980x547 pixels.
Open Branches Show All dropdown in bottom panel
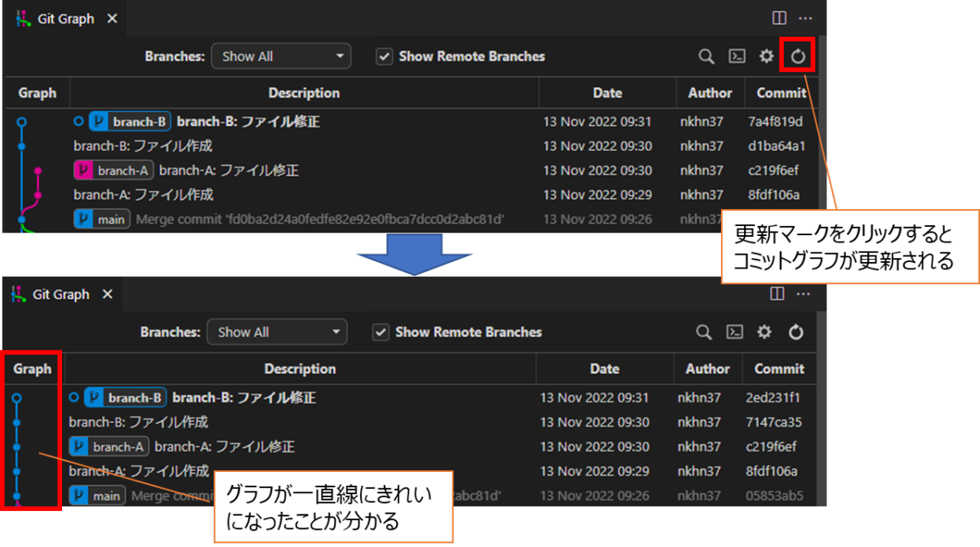(x=277, y=332)
